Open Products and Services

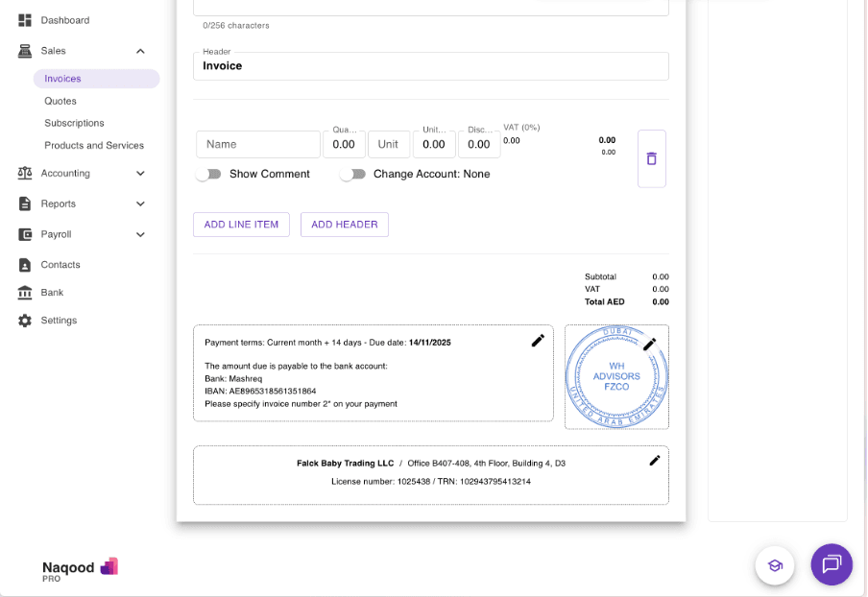click(x=94, y=146)
